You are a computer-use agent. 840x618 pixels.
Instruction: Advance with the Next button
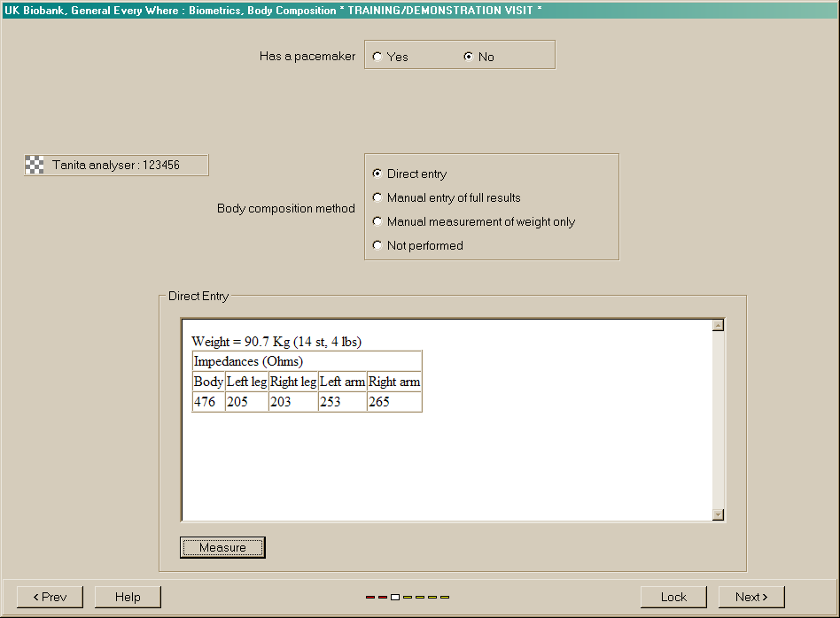[751, 597]
